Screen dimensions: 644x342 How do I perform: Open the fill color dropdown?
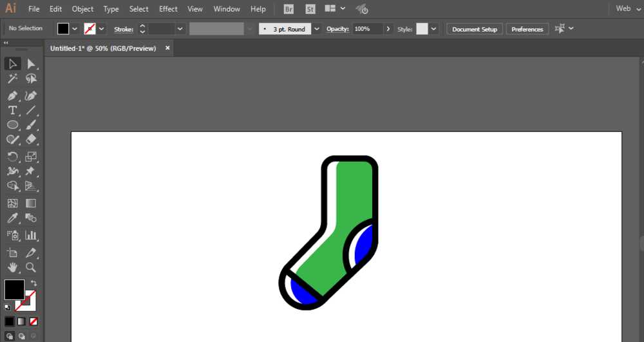[75, 29]
